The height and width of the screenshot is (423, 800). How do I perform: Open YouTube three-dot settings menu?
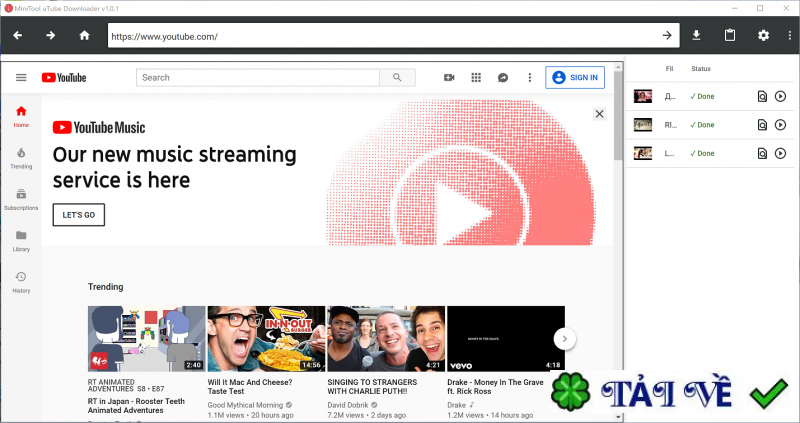(x=529, y=77)
